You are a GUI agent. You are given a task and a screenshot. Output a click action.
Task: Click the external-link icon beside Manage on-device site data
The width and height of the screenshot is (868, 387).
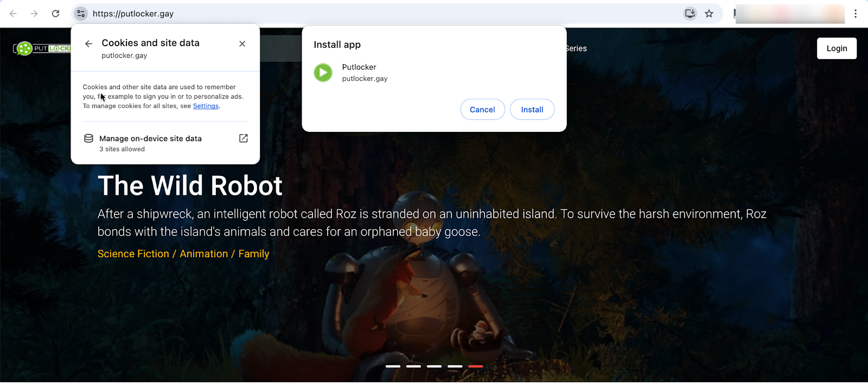[x=244, y=138]
